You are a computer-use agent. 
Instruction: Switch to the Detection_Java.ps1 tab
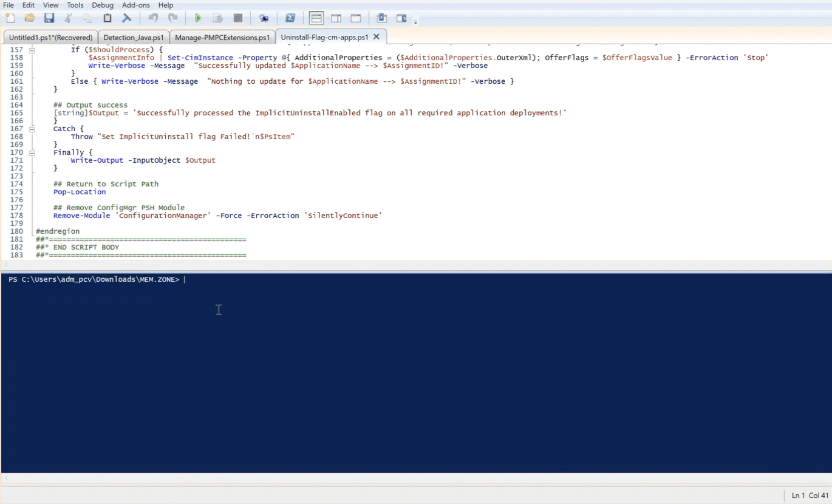[x=134, y=37]
